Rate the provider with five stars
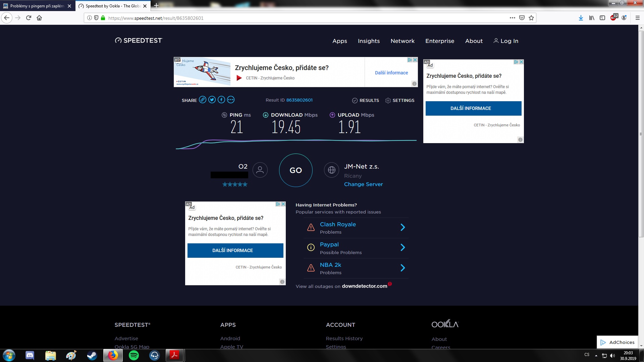Image resolution: width=644 pixels, height=362 pixels. coord(245,184)
